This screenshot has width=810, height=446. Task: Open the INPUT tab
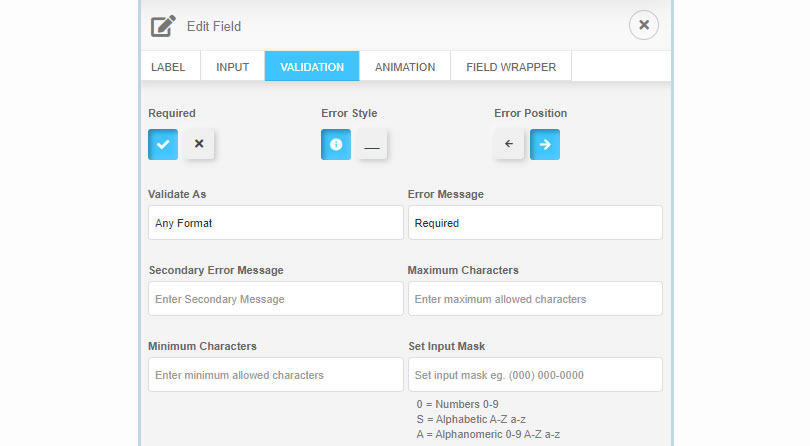pyautogui.click(x=232, y=66)
